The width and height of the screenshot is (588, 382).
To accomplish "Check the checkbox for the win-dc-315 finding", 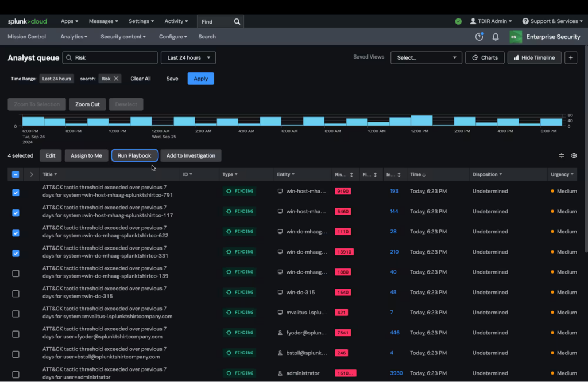I will 16,294.
